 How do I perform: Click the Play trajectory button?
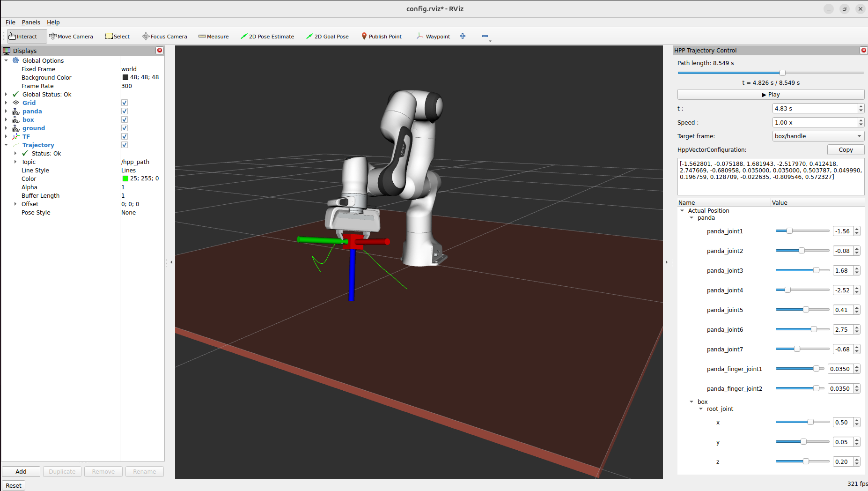point(771,95)
